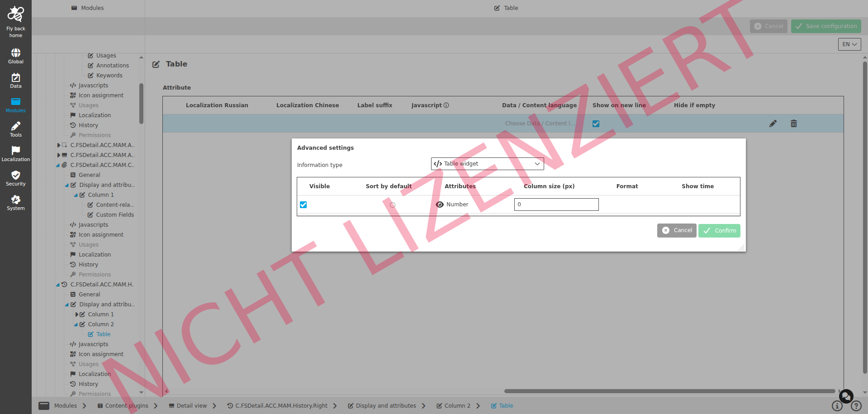Open the Data section in sidebar

tap(15, 81)
